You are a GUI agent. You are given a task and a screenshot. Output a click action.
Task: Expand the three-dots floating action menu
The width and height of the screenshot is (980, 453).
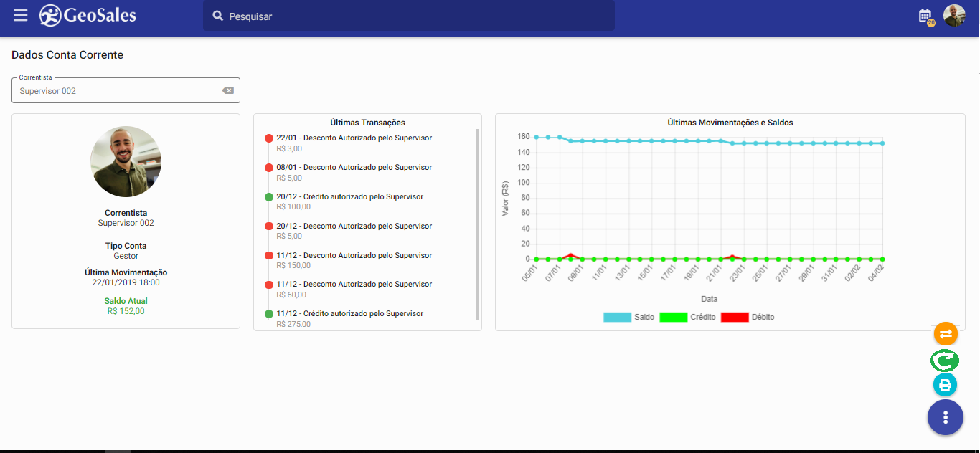click(x=946, y=417)
